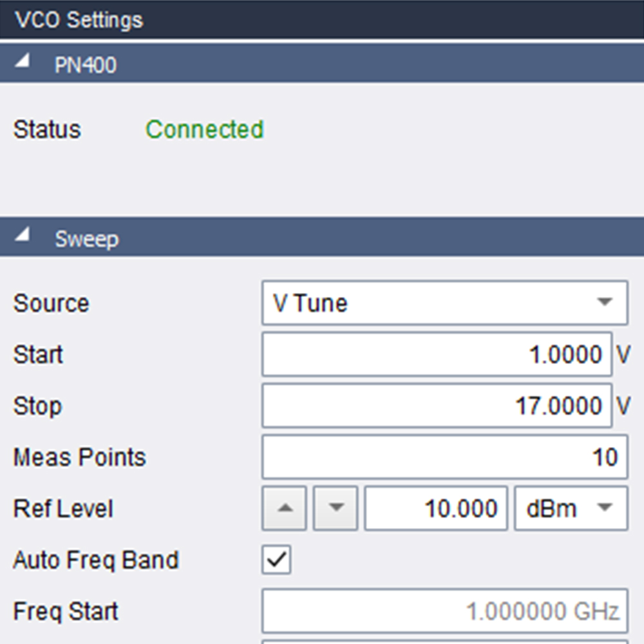This screenshot has width=644, height=644.
Task: Select the Stop voltage input field
Action: 438,406
